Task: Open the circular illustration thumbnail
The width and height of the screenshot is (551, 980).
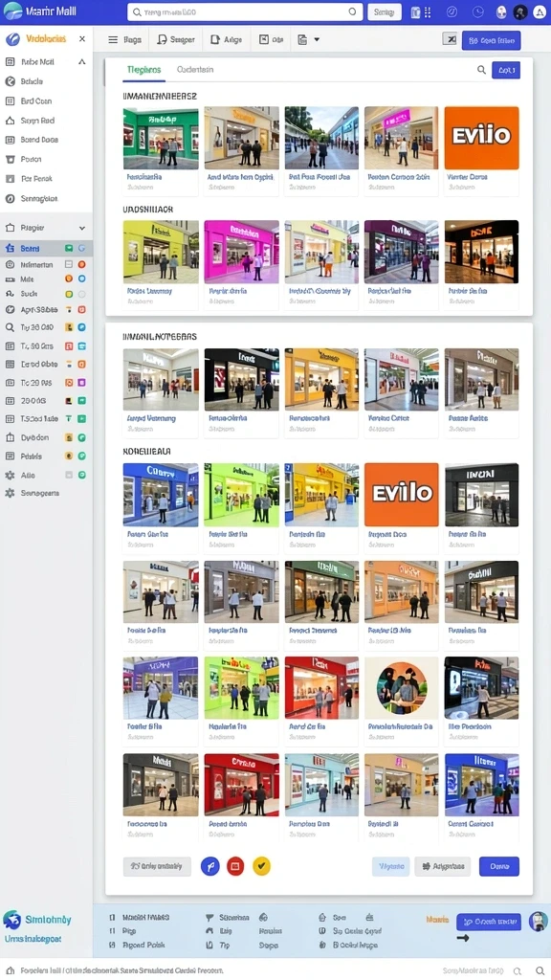Action: pos(402,687)
